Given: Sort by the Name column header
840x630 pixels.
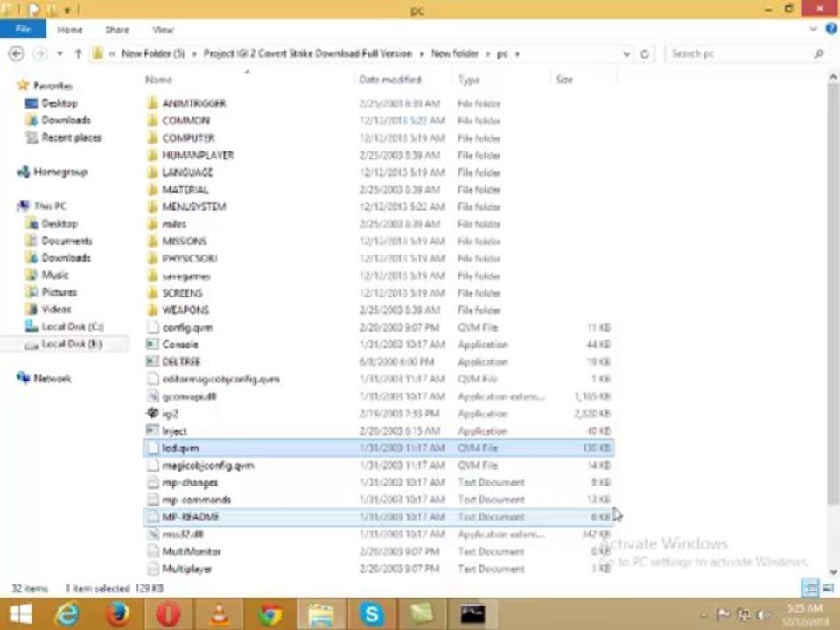Looking at the screenshot, I should click(158, 80).
